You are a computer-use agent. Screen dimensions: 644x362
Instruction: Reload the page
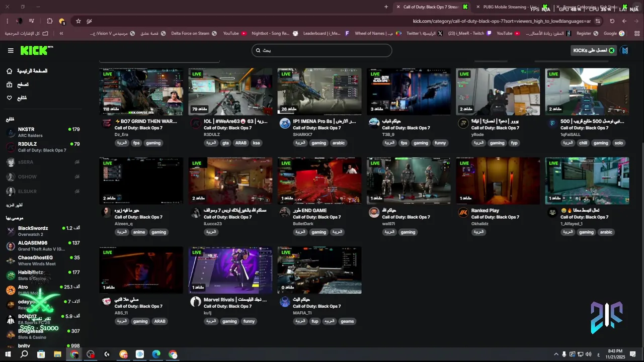coord(612,21)
